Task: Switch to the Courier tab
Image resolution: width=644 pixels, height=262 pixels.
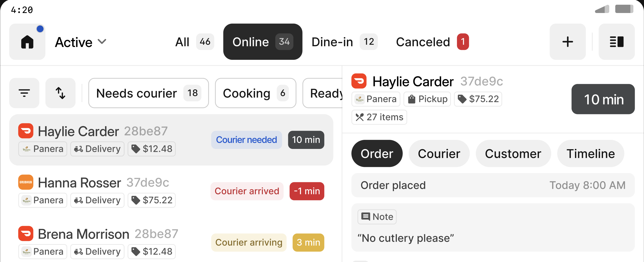Action: tap(439, 153)
